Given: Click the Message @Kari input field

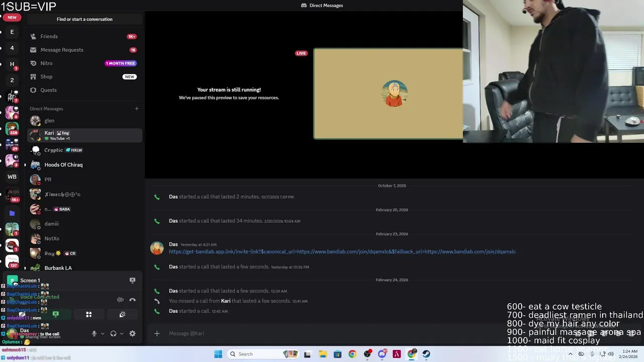Looking at the screenshot, I should coord(352,333).
